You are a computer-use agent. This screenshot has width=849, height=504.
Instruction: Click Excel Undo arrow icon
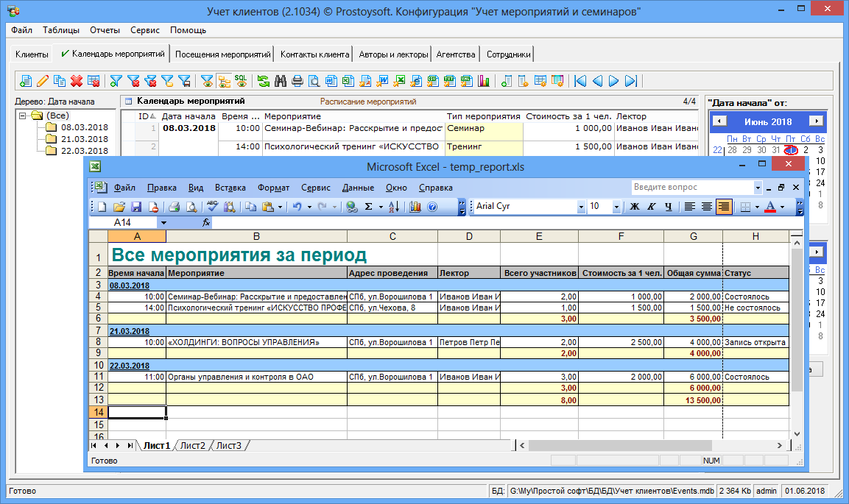pyautogui.click(x=297, y=207)
